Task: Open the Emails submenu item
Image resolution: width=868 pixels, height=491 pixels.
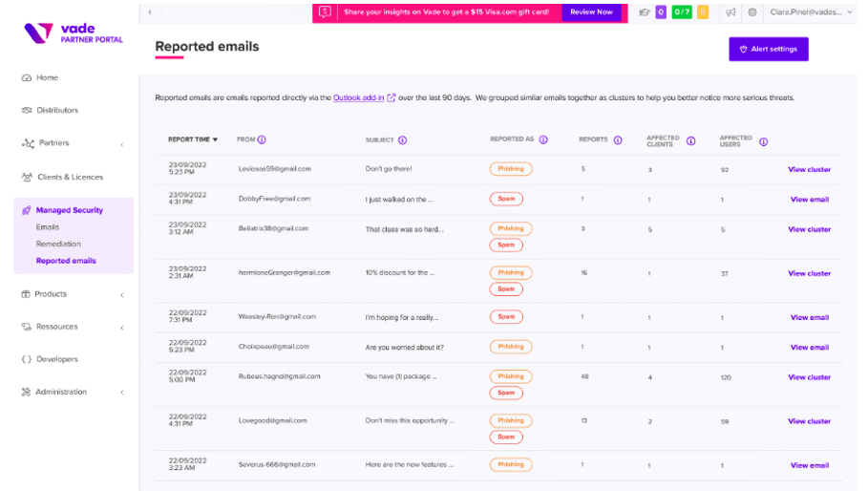Action: [x=48, y=227]
